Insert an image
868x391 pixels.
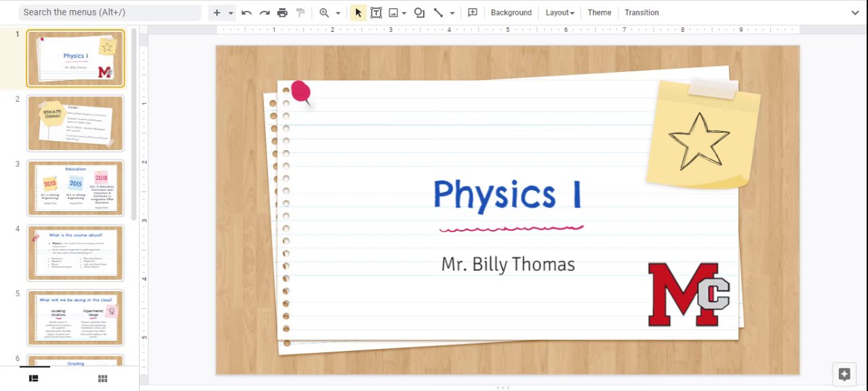393,13
